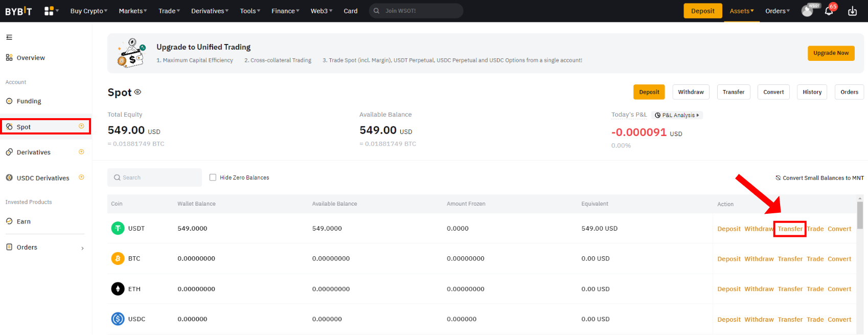868x335 pixels.
Task: Open the notifications bell
Action: pos(829,11)
